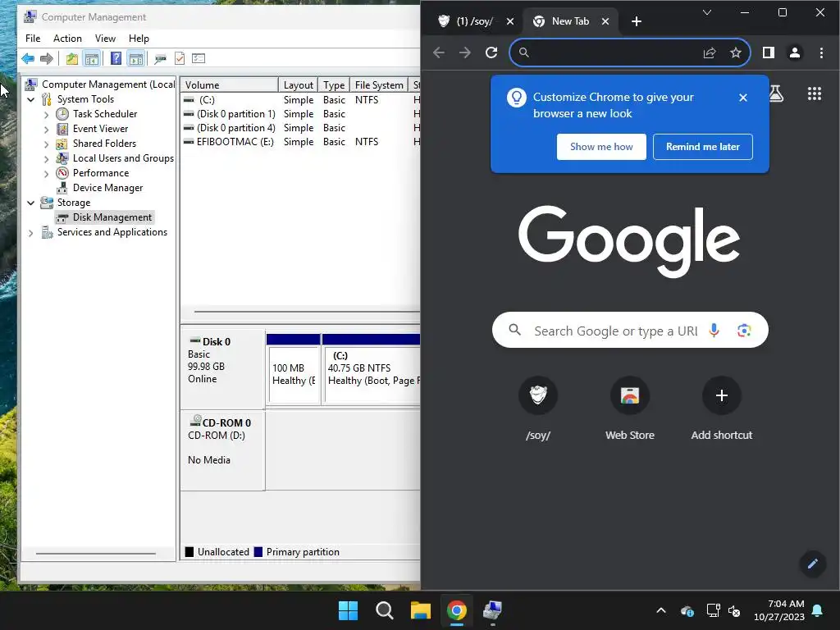Image resolution: width=840 pixels, height=630 pixels.
Task: Click the Show/Hide Action Pane toolbar icon
Action: 136,58
